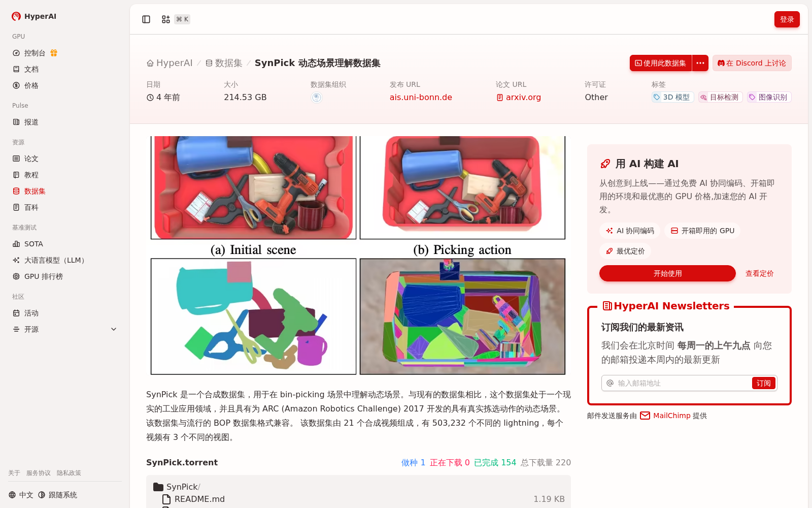Expand the 开源 sidebar section chevron
The height and width of the screenshot is (508, 812).
[114, 329]
